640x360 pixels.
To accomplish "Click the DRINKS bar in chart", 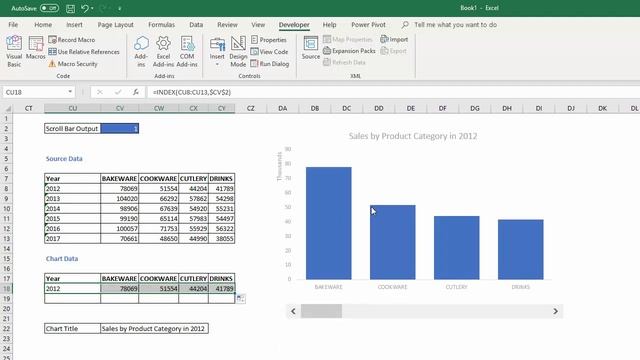I will [521, 249].
